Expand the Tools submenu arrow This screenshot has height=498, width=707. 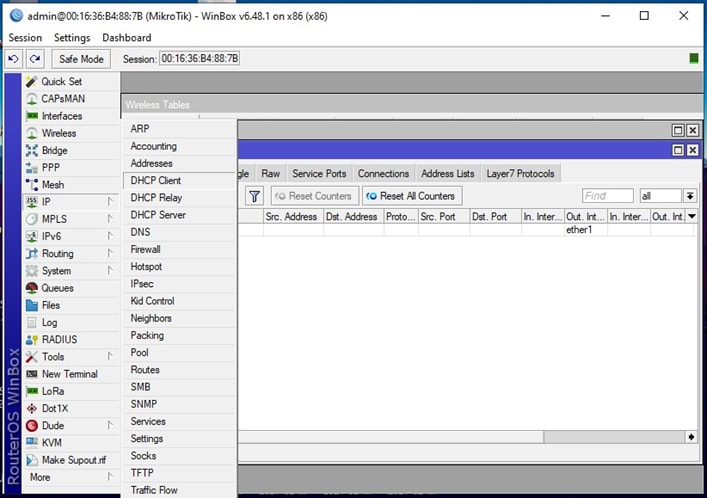tap(110, 356)
